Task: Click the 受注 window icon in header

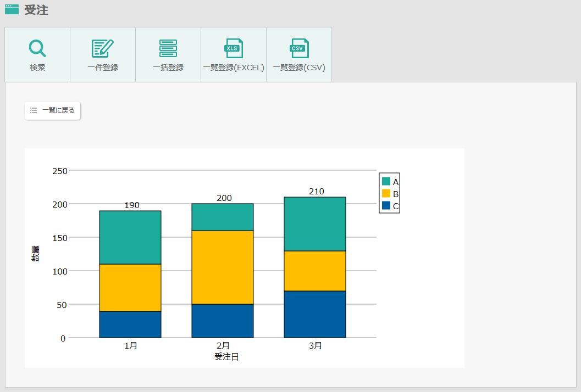Action: pyautogui.click(x=12, y=9)
